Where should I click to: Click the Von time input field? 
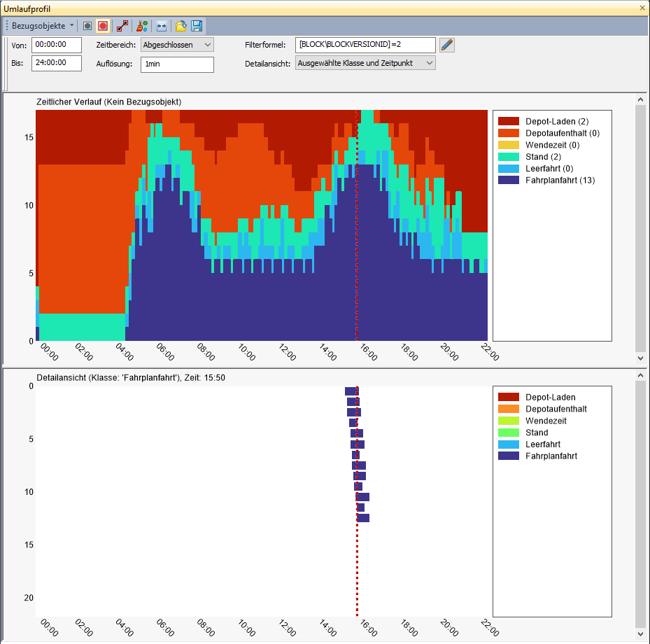click(x=57, y=45)
